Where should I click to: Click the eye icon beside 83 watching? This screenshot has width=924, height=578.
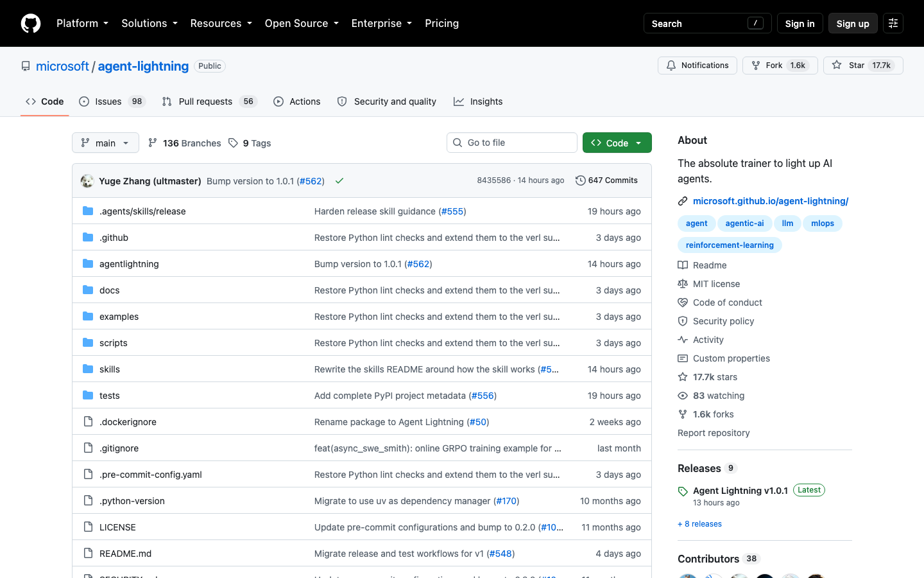coord(683,396)
